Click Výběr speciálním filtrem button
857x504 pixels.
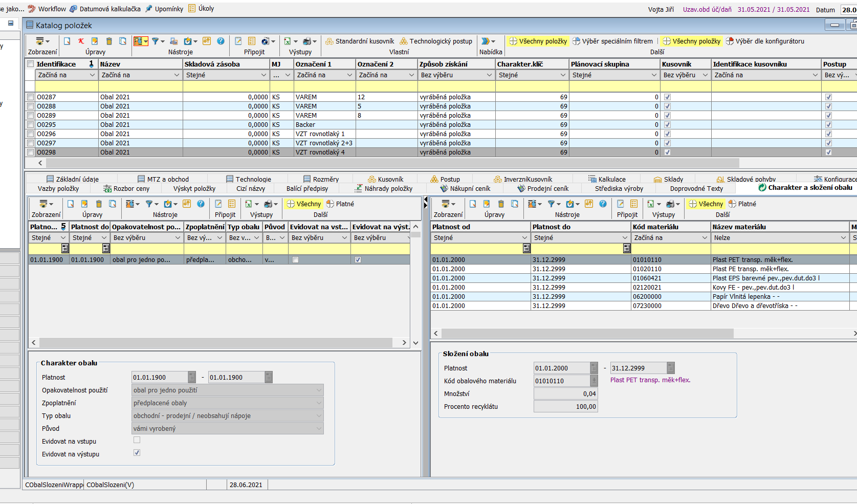[612, 41]
